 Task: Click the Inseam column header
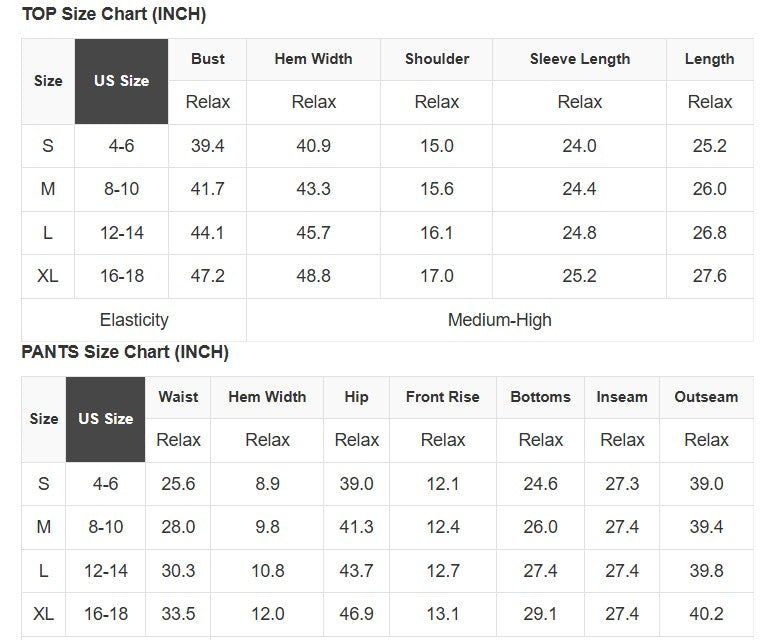point(622,397)
